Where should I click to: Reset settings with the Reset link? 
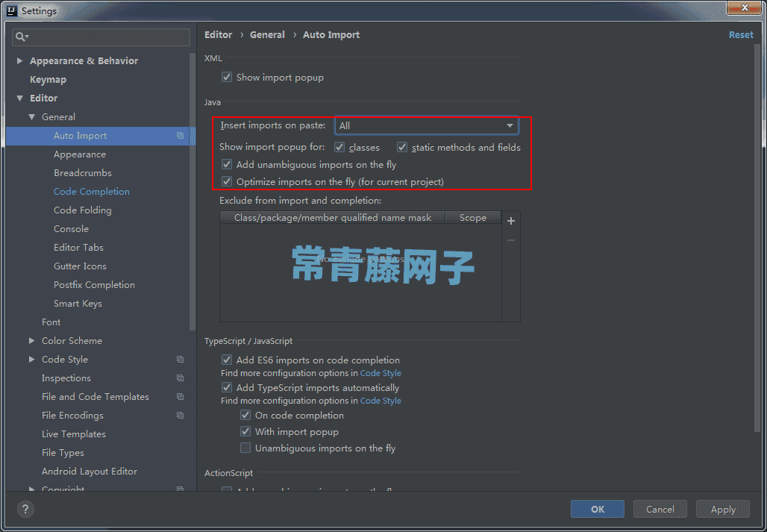pyautogui.click(x=741, y=35)
